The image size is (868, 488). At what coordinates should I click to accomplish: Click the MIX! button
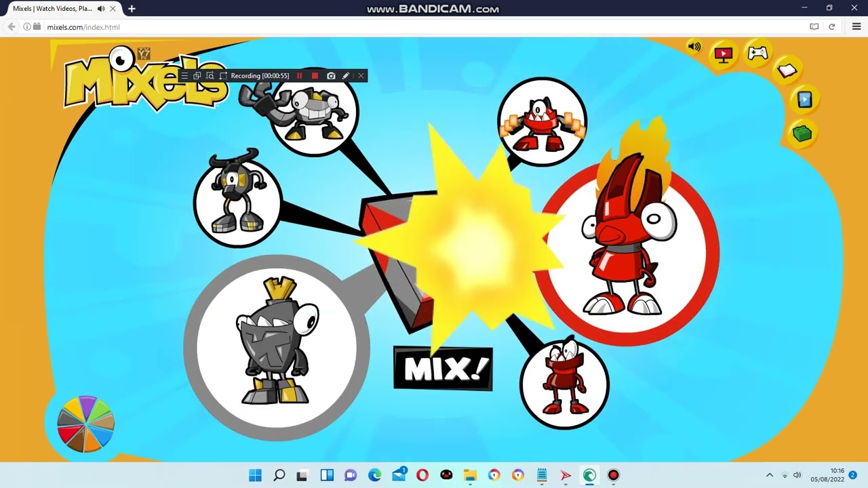pyautogui.click(x=443, y=369)
